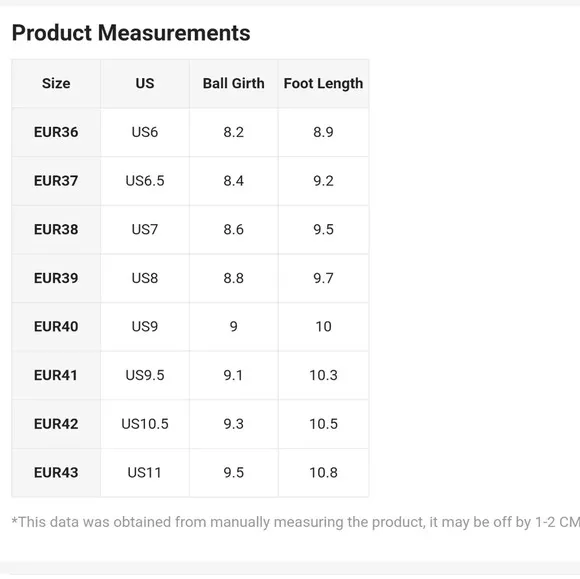Select the EUR39 row label

pyautogui.click(x=56, y=278)
